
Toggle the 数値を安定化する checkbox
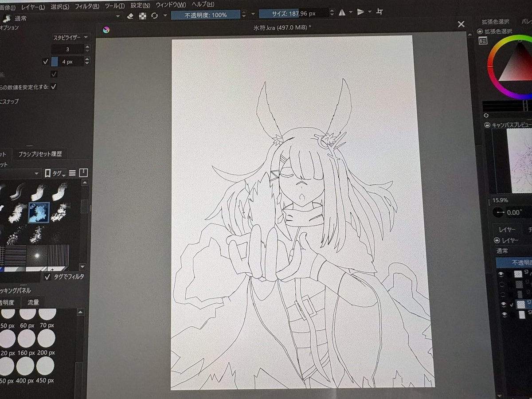click(x=53, y=86)
